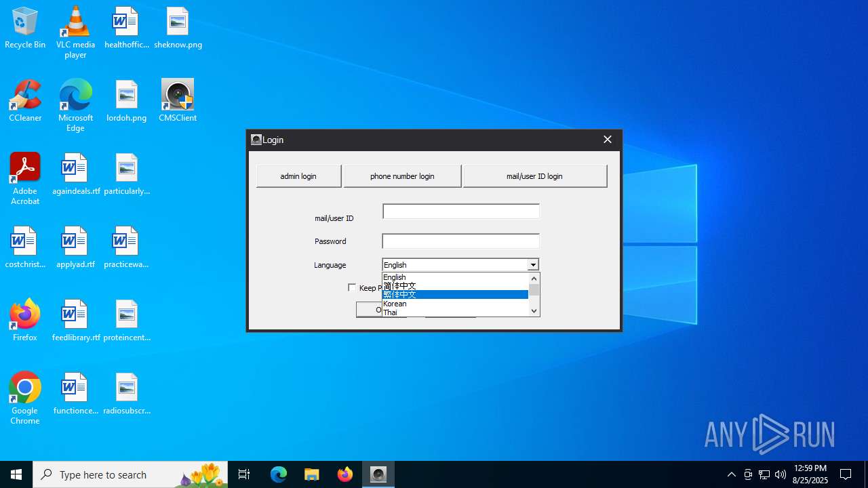Click the taskbar search box

pos(130,474)
